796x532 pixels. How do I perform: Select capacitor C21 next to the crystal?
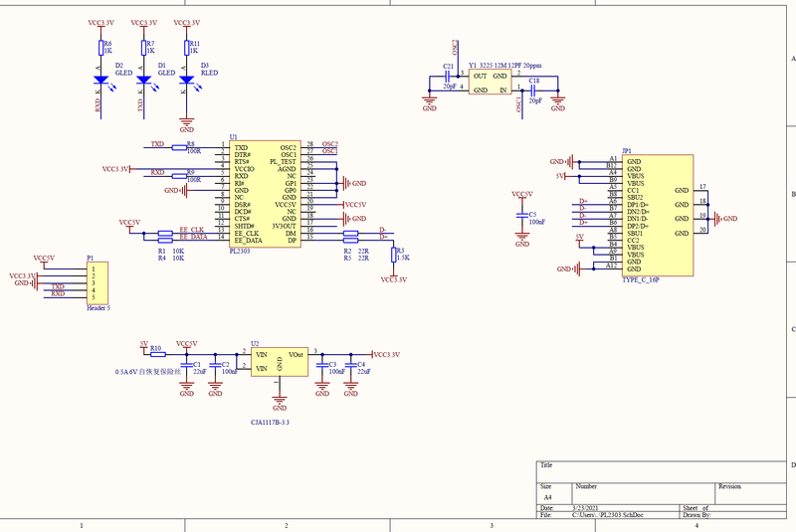pos(448,77)
